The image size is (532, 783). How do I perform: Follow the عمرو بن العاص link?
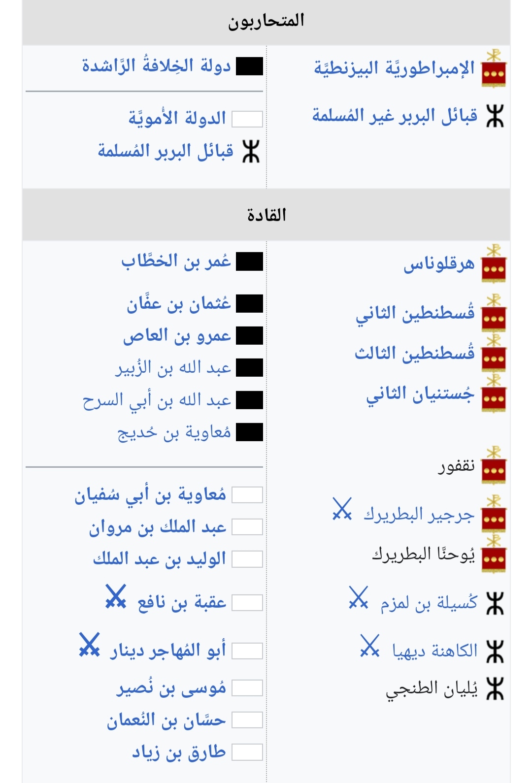[177, 336]
